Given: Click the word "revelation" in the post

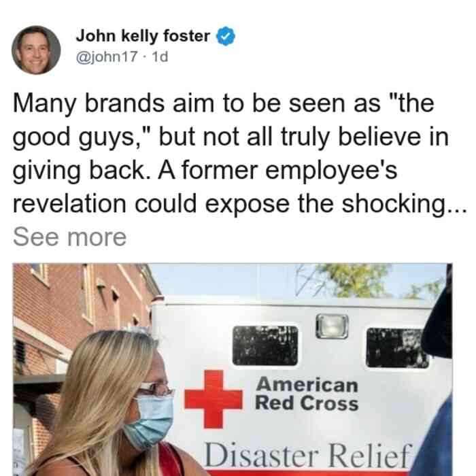Looking at the screenshot, I should pos(69,204).
